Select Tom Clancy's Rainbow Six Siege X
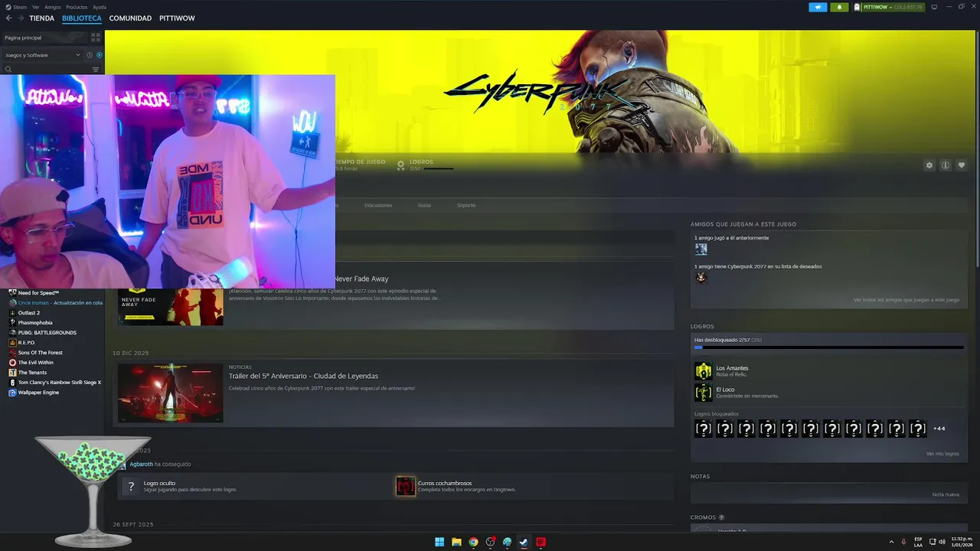980x551 pixels. tap(60, 383)
